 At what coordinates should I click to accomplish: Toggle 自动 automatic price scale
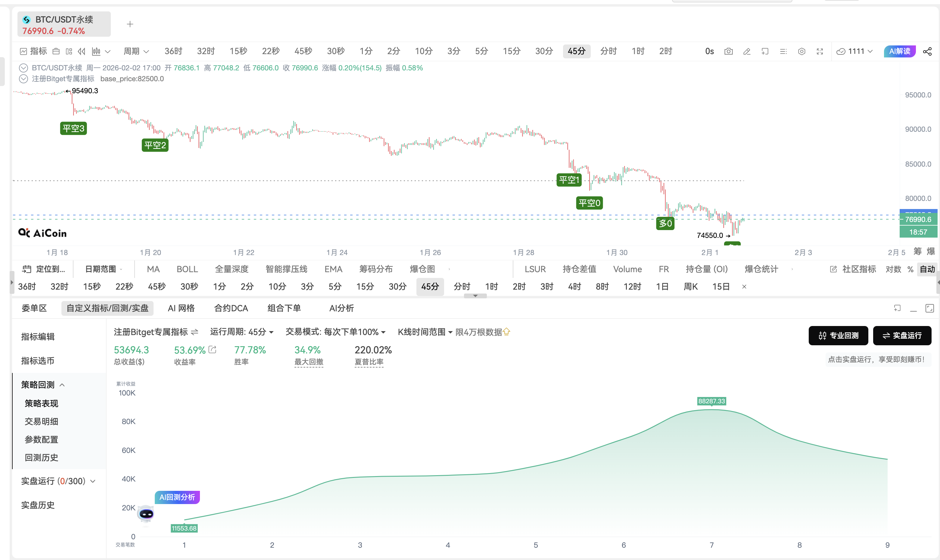point(928,269)
